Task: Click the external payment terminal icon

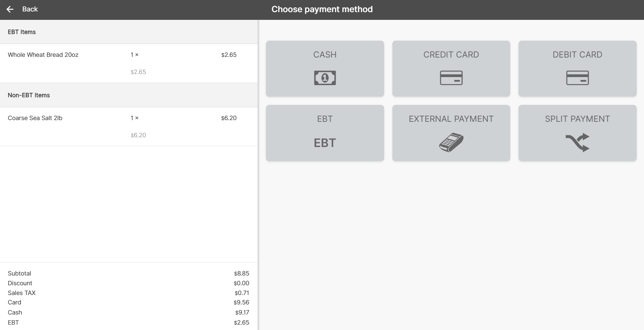Action: 451,143
